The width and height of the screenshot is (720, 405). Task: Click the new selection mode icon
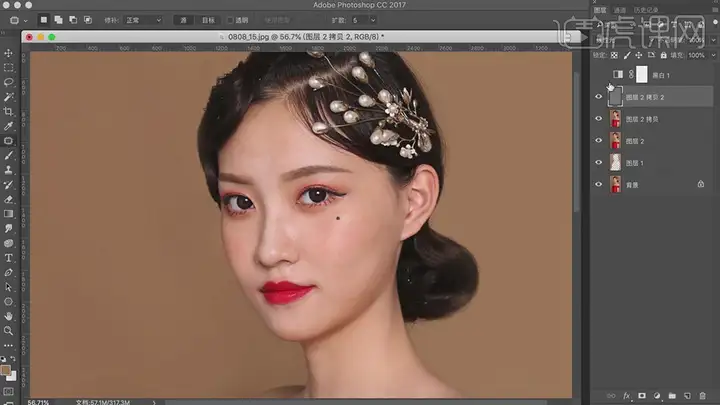pos(44,20)
